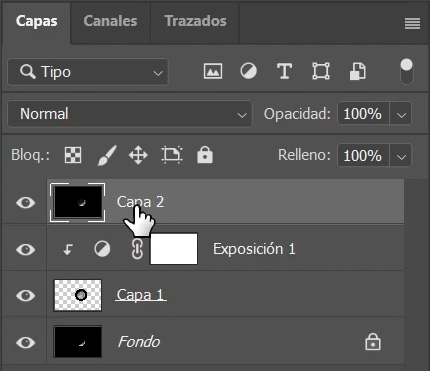Hide the Exposición 1 adjustment layer

[25, 249]
